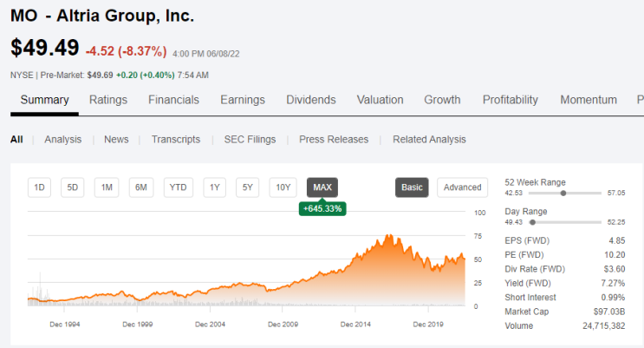The height and width of the screenshot is (348, 644).
Task: Set chart range to YTD
Action: point(179,187)
